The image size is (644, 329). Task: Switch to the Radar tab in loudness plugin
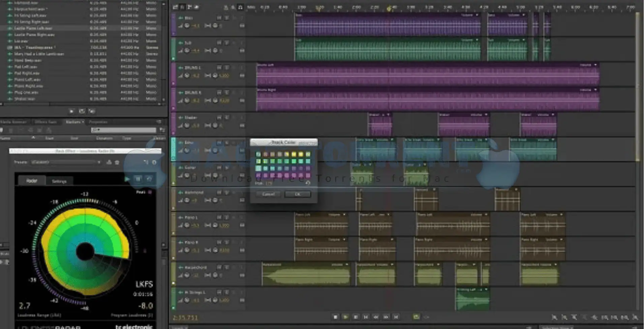click(x=32, y=181)
